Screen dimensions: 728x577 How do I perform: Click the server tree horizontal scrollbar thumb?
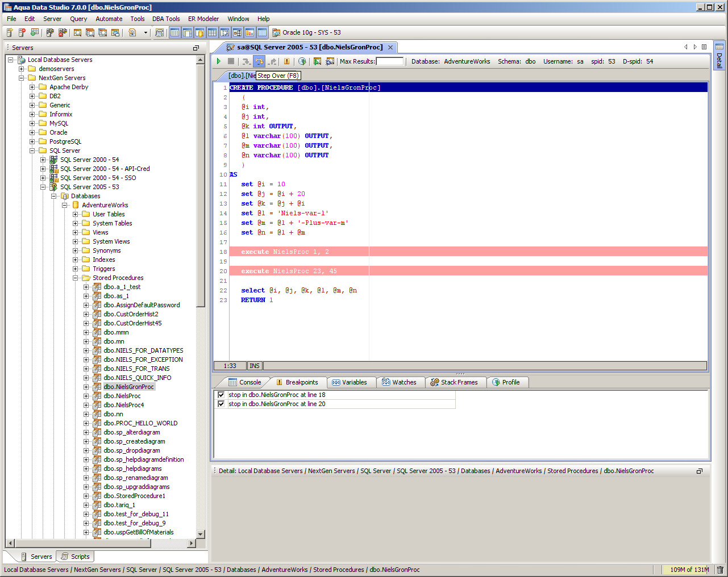point(82,543)
